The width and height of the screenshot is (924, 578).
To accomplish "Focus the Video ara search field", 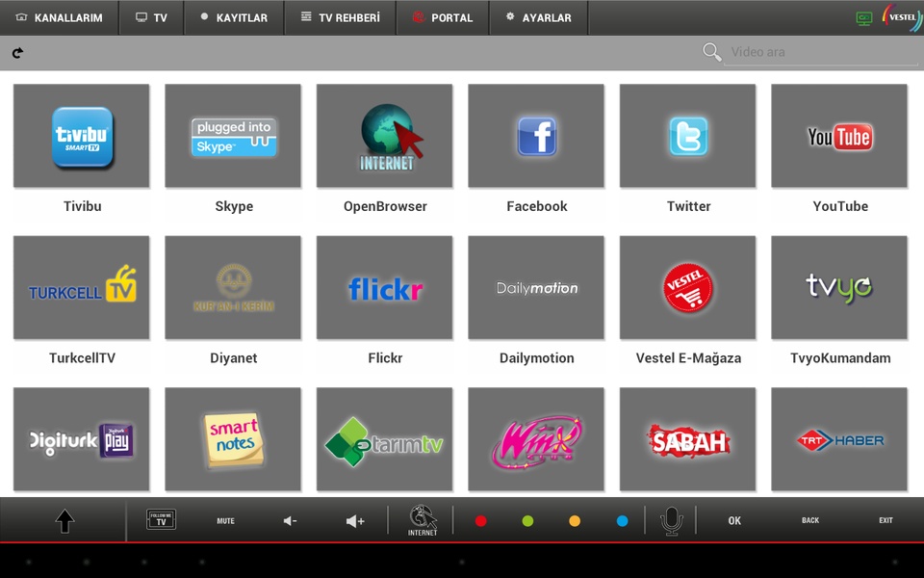I will (821, 52).
